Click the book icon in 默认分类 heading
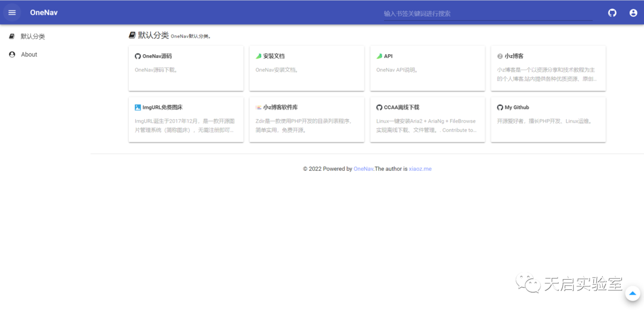644x312 pixels. coord(132,35)
